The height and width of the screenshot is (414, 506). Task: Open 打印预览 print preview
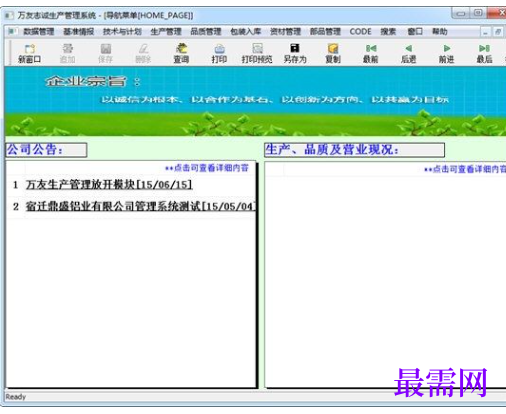pos(257,53)
